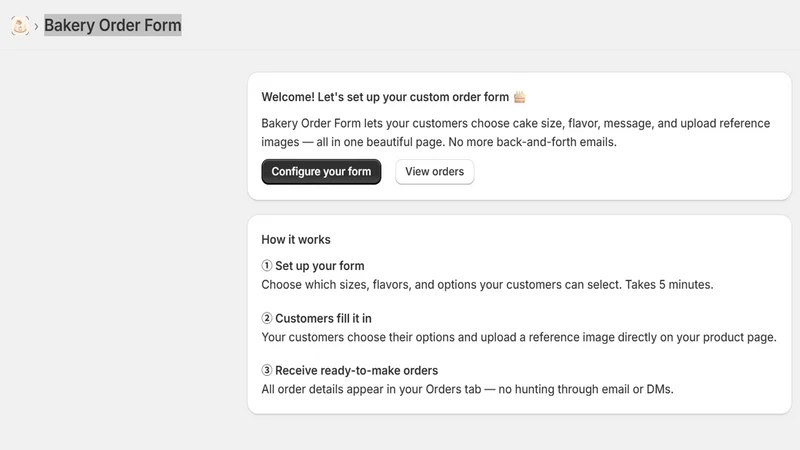Click the circled number 1 step icon
The width and height of the screenshot is (800, 450).
click(267, 266)
